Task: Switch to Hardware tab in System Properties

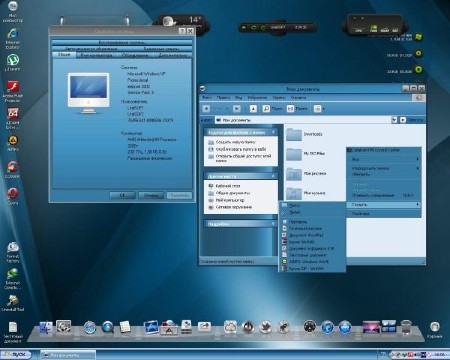Action: pyautogui.click(x=135, y=55)
